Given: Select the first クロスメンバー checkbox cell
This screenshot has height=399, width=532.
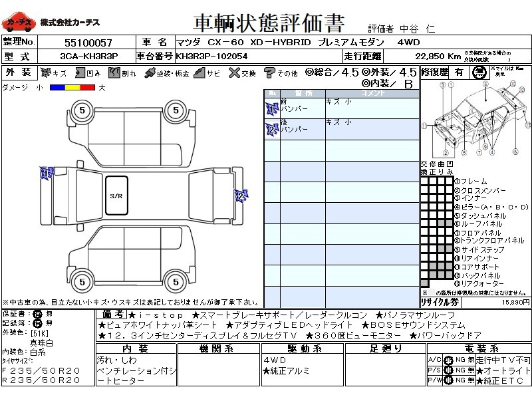Looking at the screenshot, I should click(424, 190).
